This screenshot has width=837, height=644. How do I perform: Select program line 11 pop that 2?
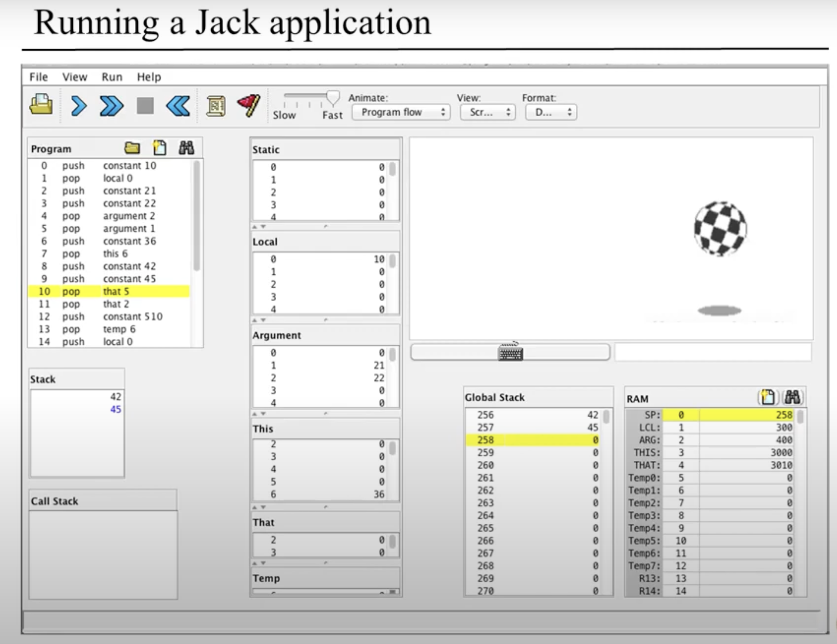pyautogui.click(x=109, y=304)
